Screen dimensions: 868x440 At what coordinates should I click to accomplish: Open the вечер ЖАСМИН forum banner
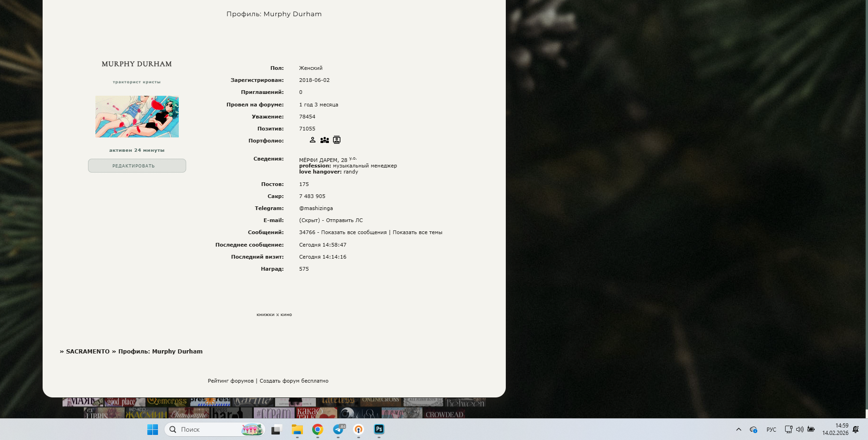146,413
